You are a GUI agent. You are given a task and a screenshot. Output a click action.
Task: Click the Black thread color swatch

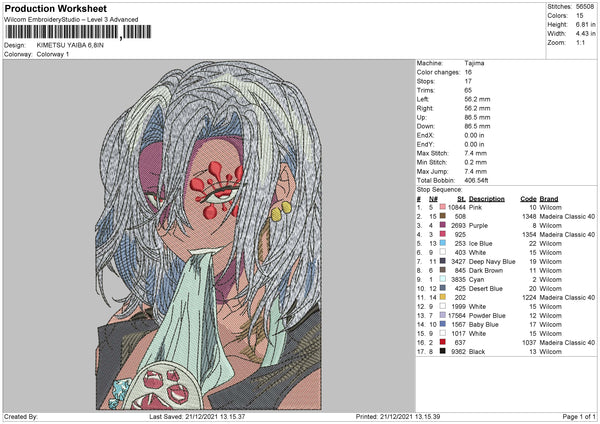[443, 351]
